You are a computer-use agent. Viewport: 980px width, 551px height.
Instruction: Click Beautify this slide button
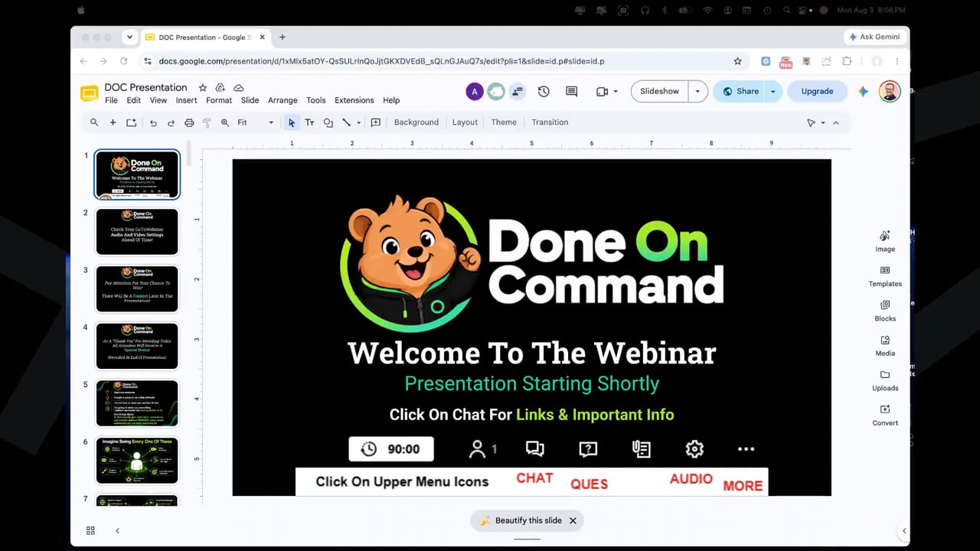(x=521, y=520)
